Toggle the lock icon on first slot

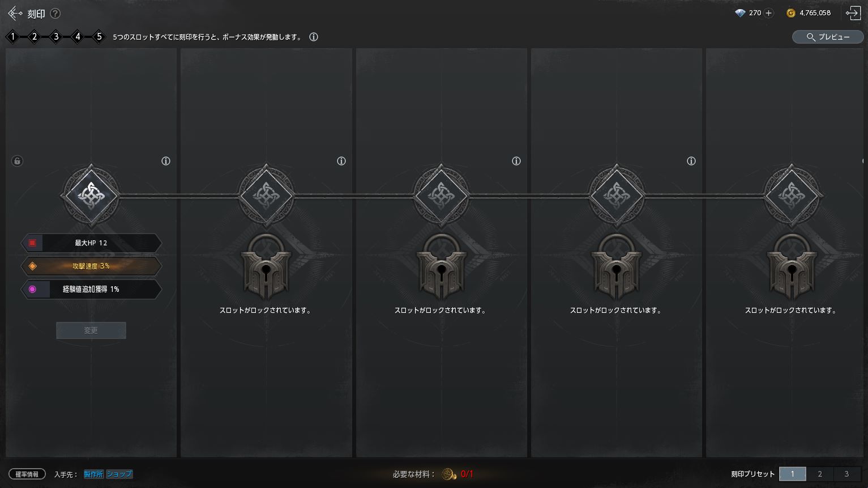point(17,161)
